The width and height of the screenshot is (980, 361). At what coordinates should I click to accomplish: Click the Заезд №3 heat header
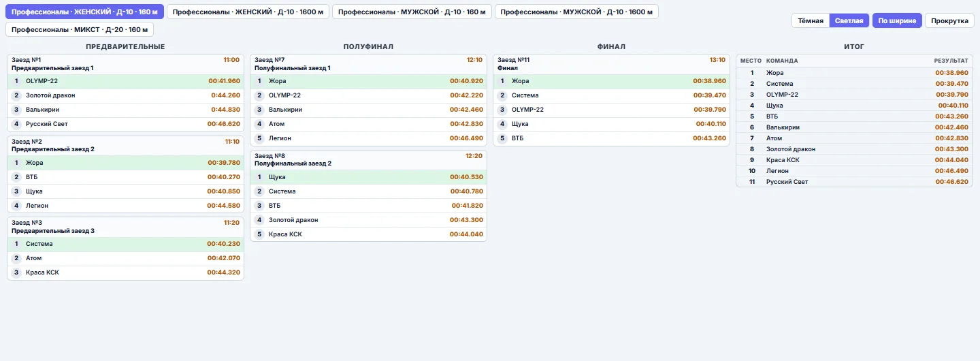pyautogui.click(x=125, y=227)
